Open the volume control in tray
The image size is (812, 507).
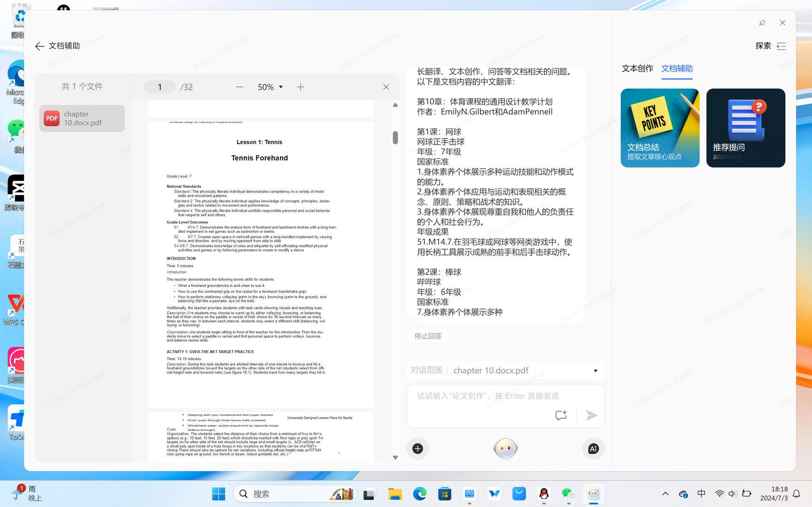pyautogui.click(x=732, y=494)
